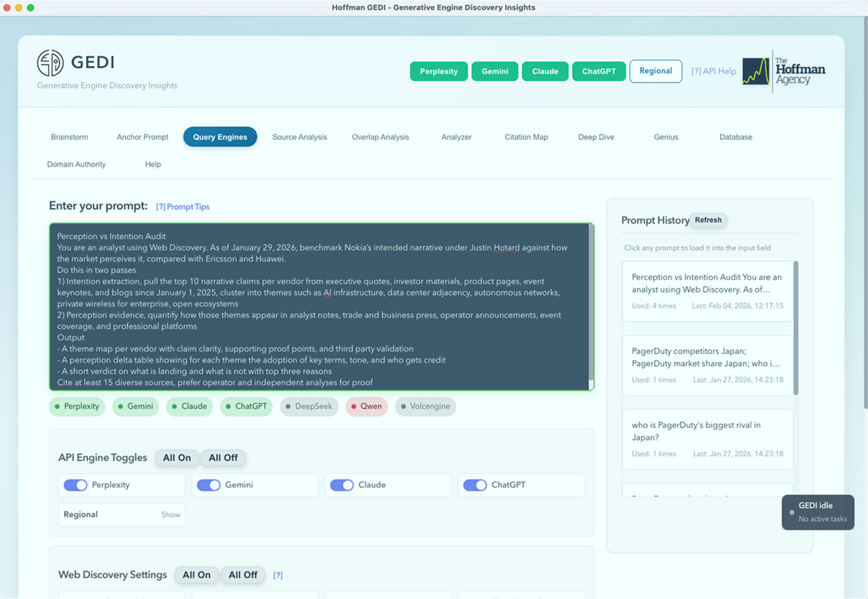Click the Qwen status chip

367,406
